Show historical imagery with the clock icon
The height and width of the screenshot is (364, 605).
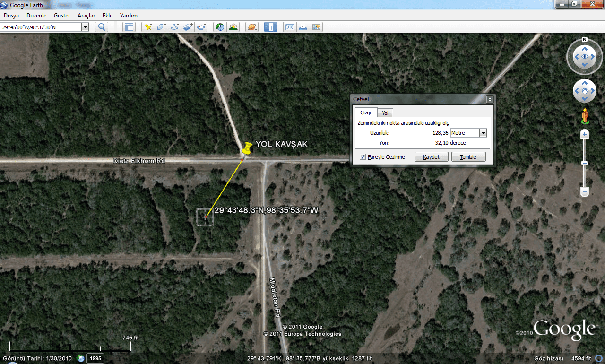[x=220, y=27]
